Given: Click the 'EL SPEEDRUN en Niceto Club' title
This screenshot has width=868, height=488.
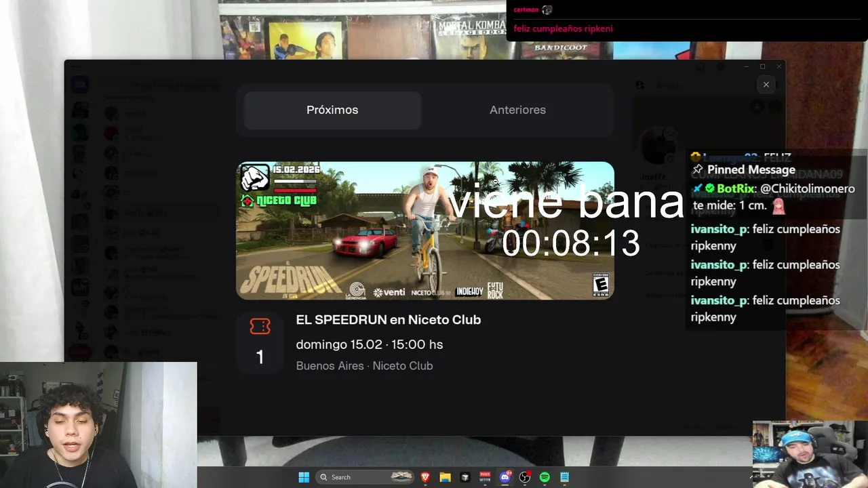Looking at the screenshot, I should (x=388, y=320).
